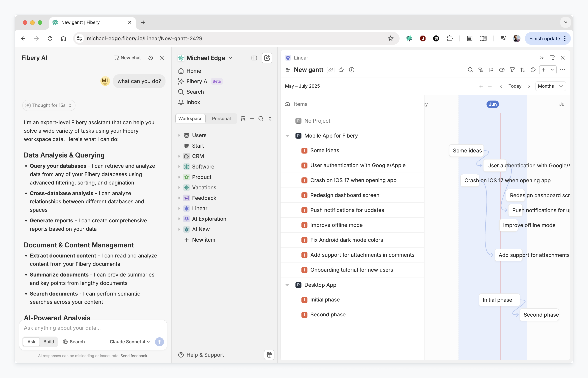Add New gantt to favorites
The width and height of the screenshot is (588, 378).
click(341, 70)
